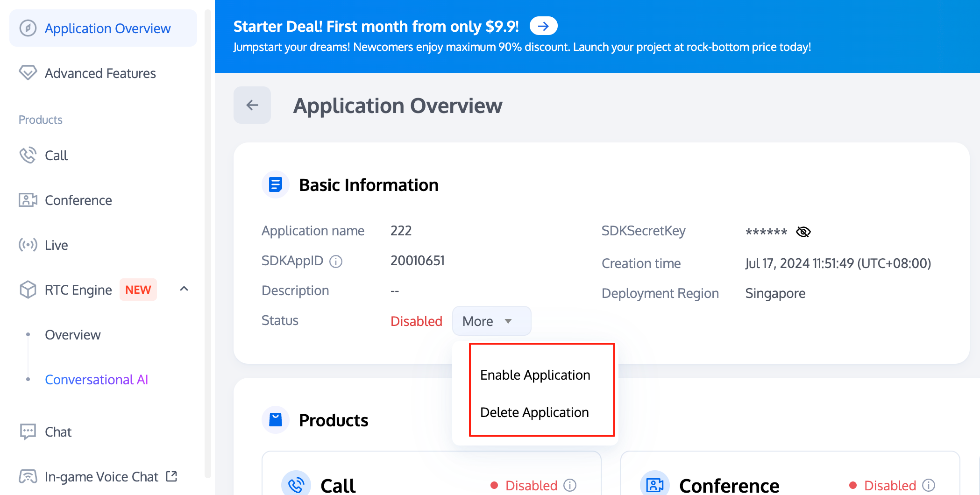Reveal the SDKSecretKey with eye icon
Image resolution: width=980 pixels, height=495 pixels.
coord(803,232)
